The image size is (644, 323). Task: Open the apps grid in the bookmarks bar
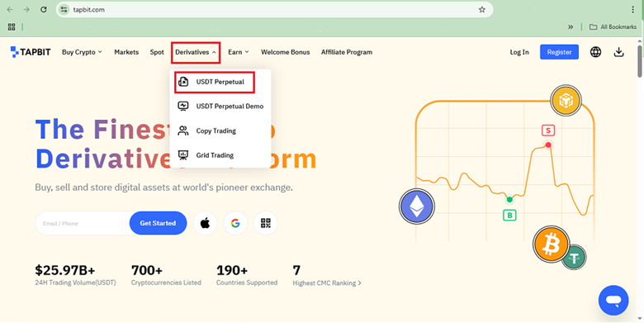click(12, 26)
